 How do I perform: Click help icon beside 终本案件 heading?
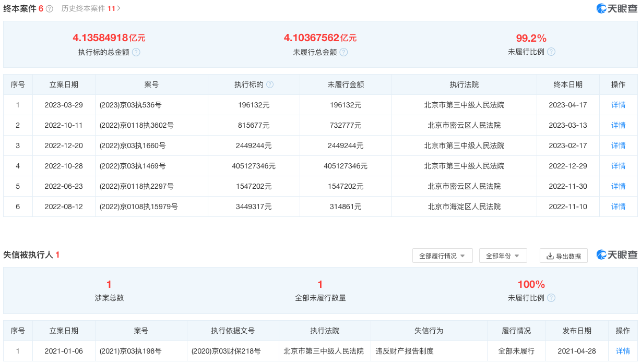(x=50, y=9)
